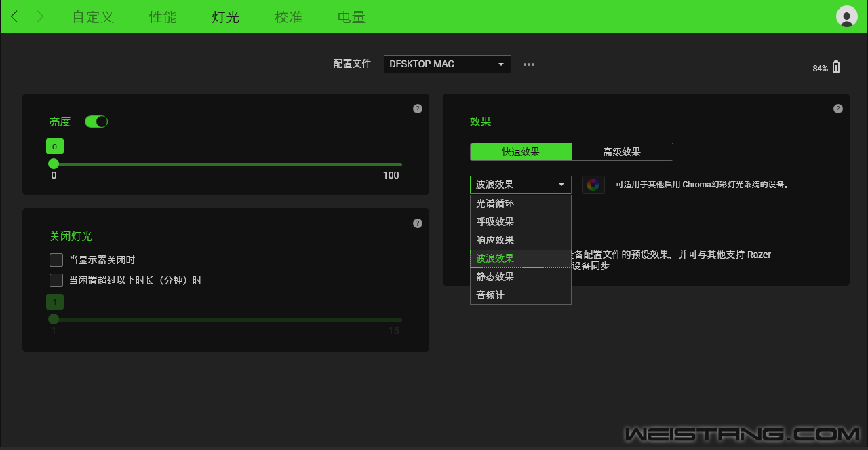Open the DESKTOP-MAC profile dropdown
Image resolution: width=868 pixels, height=450 pixels.
click(x=447, y=64)
